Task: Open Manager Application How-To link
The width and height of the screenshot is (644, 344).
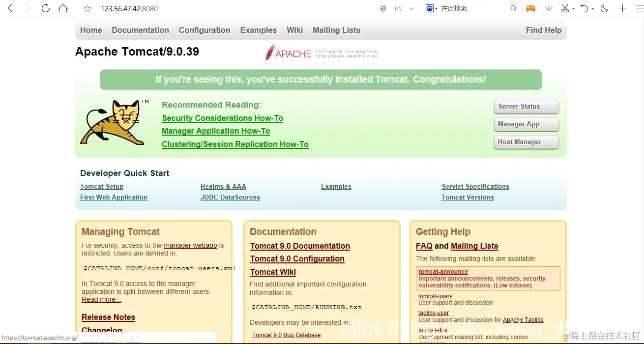Action: click(216, 131)
